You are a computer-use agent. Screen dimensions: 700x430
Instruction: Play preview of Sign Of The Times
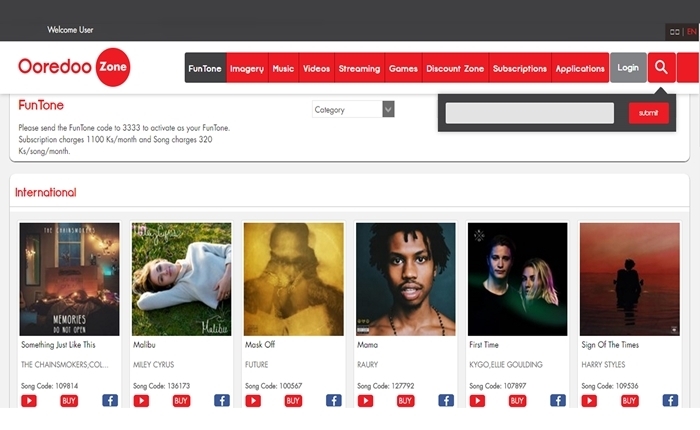pyautogui.click(x=589, y=401)
